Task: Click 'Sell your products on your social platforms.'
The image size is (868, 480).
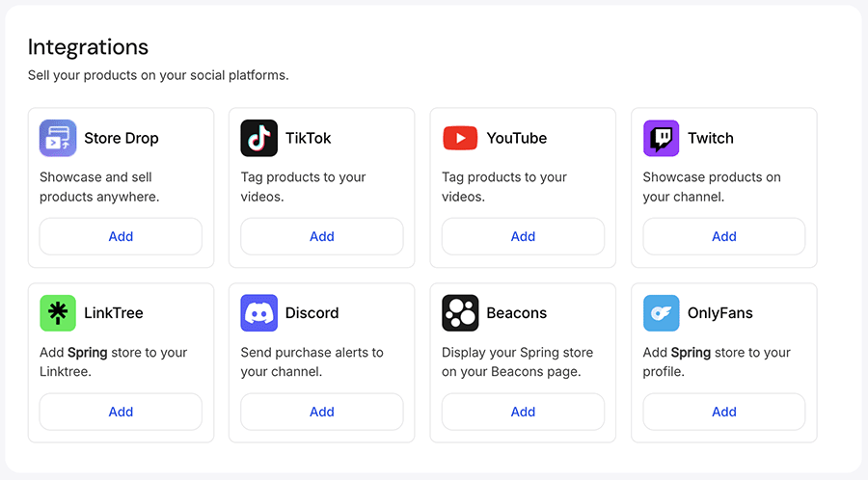Action: tap(158, 75)
